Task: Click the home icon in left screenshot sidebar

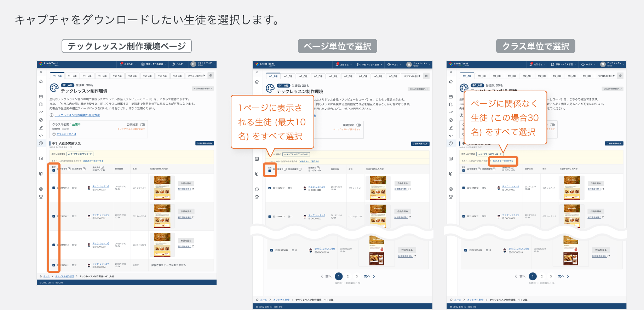Action: pyautogui.click(x=41, y=81)
